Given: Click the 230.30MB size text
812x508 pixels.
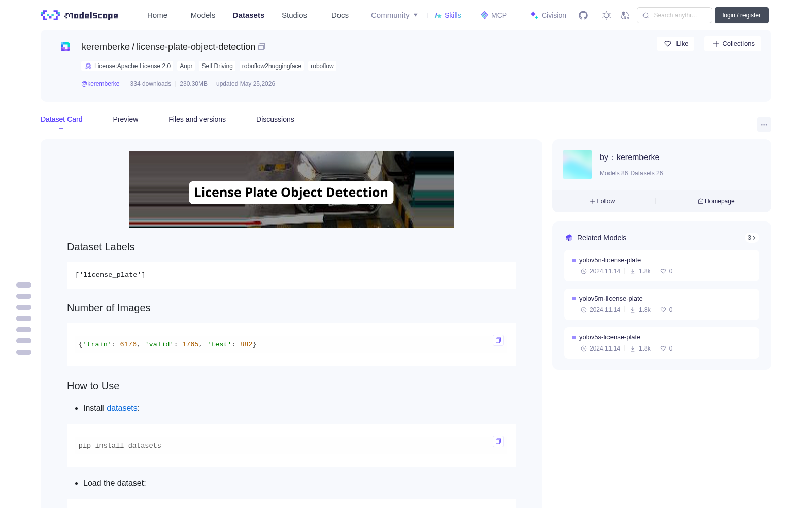Looking at the screenshot, I should point(193,84).
